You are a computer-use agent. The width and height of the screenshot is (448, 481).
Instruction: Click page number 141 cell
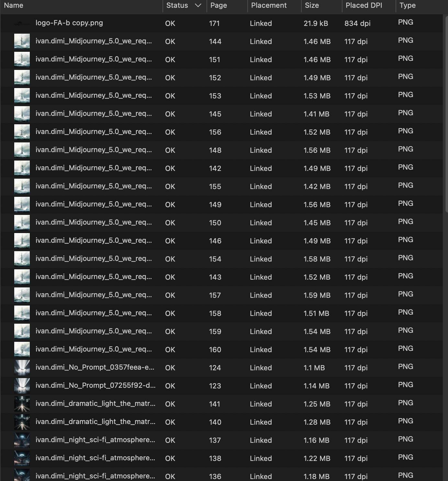pyautogui.click(x=215, y=404)
